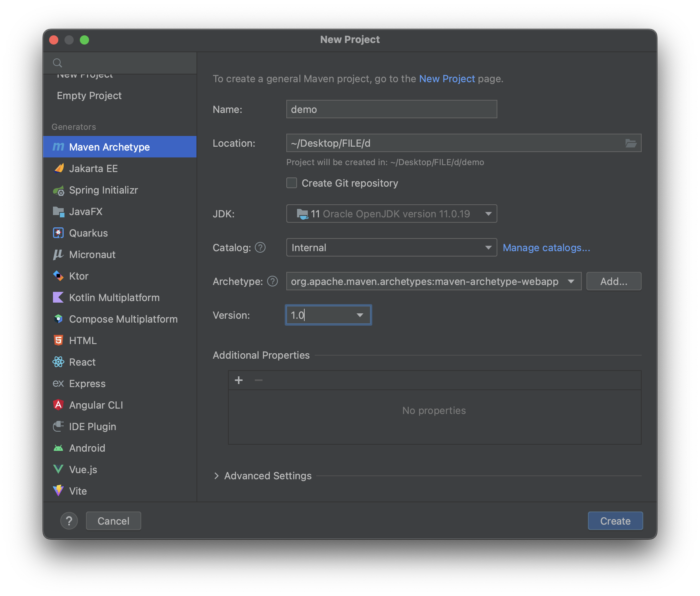The height and width of the screenshot is (596, 700).
Task: Click the search magnifier icon
Action: pyautogui.click(x=58, y=63)
